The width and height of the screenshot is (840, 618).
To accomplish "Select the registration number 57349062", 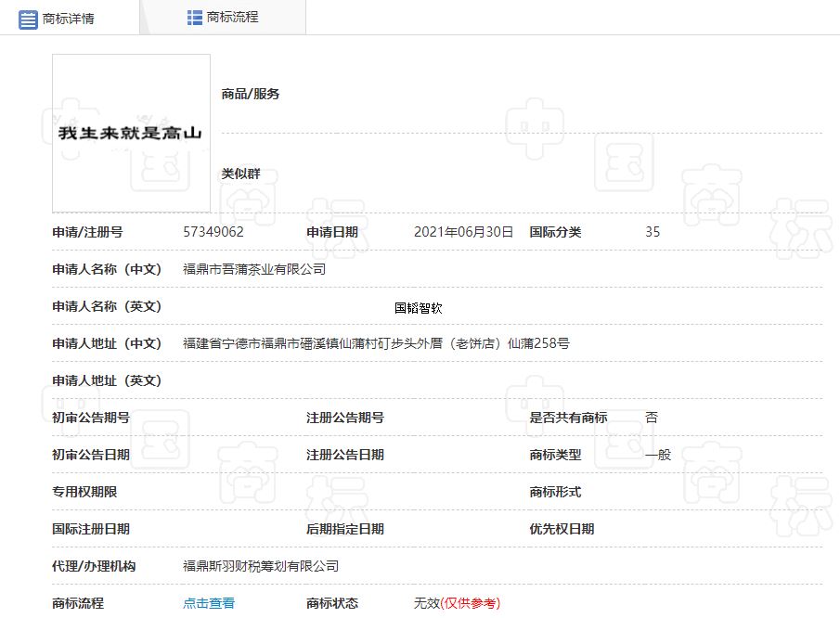I will tap(213, 232).
